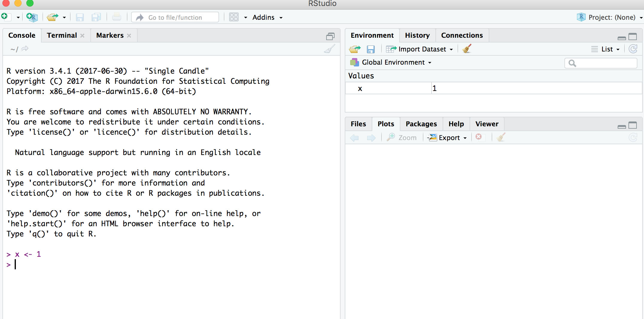Maximize the Environment pane
This screenshot has width=644, height=319.
pos(633,37)
